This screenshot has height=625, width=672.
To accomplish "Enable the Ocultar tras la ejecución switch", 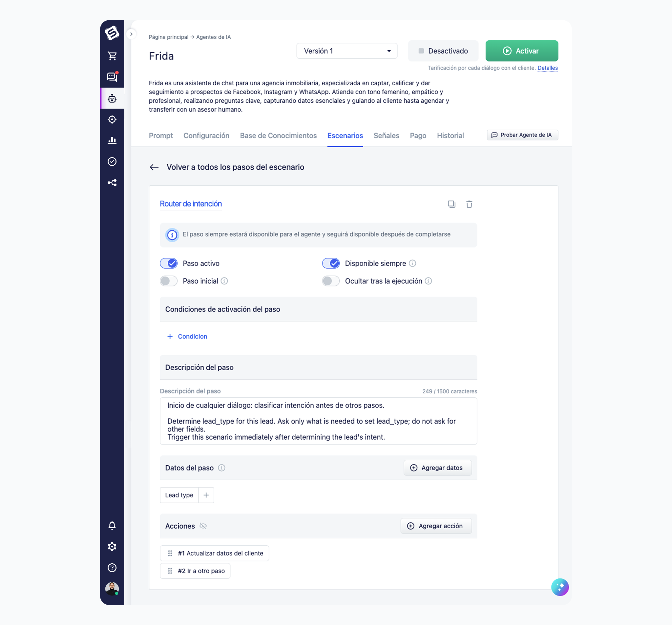I will tap(331, 281).
